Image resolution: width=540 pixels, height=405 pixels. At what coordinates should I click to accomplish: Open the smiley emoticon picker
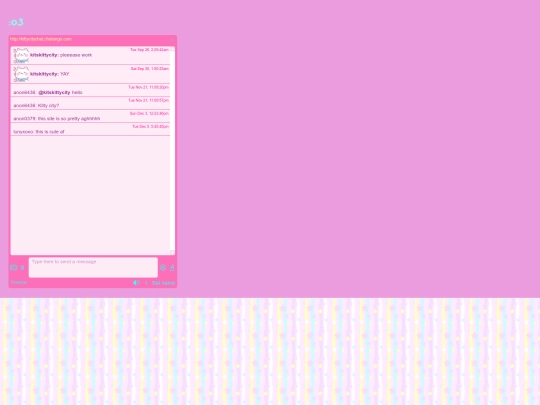163,268
